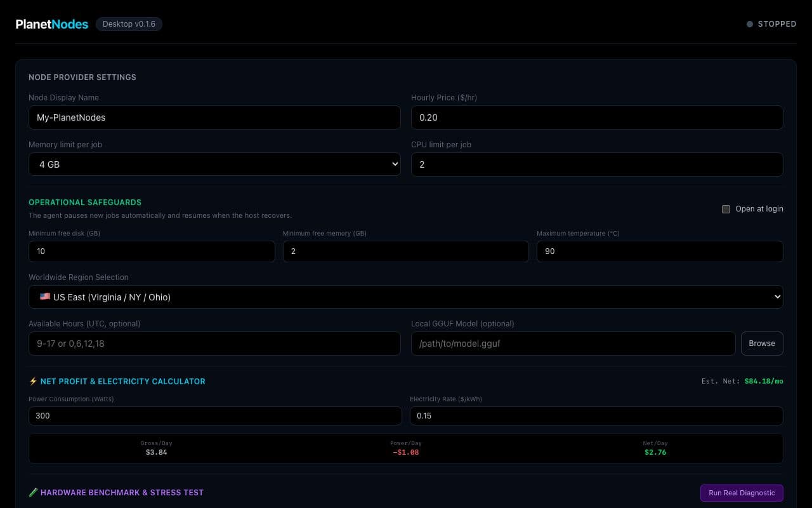Click the PlanetNodes logo
The width and height of the screenshot is (812, 508).
52,24
